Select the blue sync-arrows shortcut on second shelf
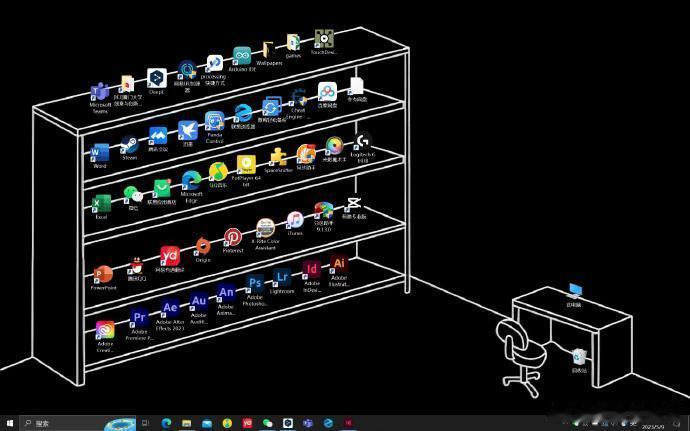The width and height of the screenshot is (690, 431). 271,106
